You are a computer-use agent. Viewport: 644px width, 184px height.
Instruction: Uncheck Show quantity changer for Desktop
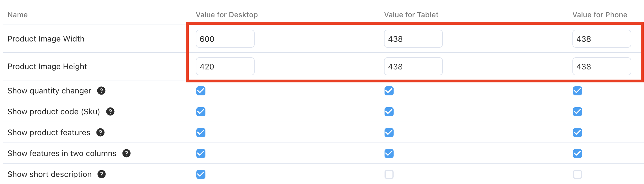(201, 91)
